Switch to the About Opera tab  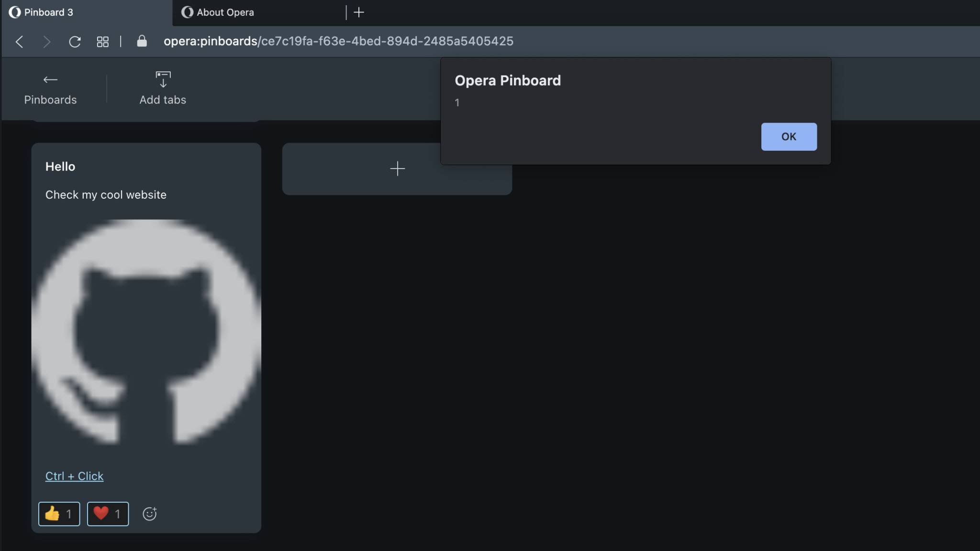[225, 12]
